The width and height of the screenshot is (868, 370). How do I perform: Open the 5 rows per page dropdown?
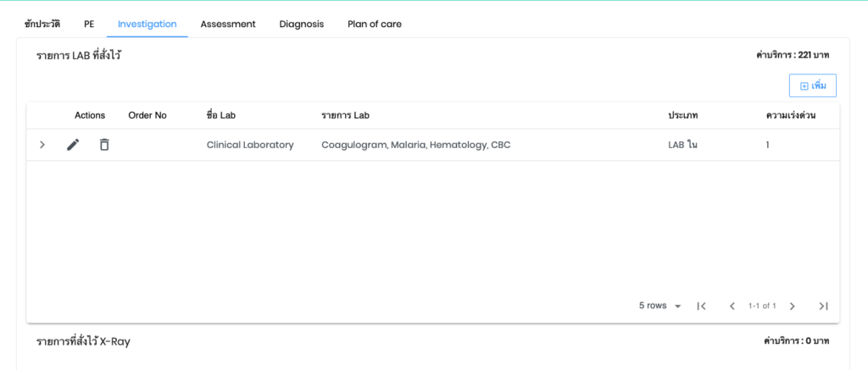[x=660, y=306]
